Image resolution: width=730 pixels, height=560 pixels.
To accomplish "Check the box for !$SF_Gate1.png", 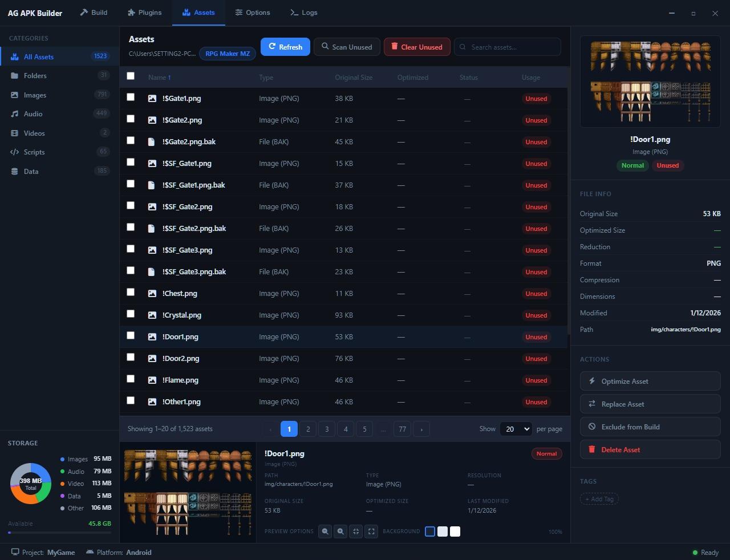I will click(131, 162).
